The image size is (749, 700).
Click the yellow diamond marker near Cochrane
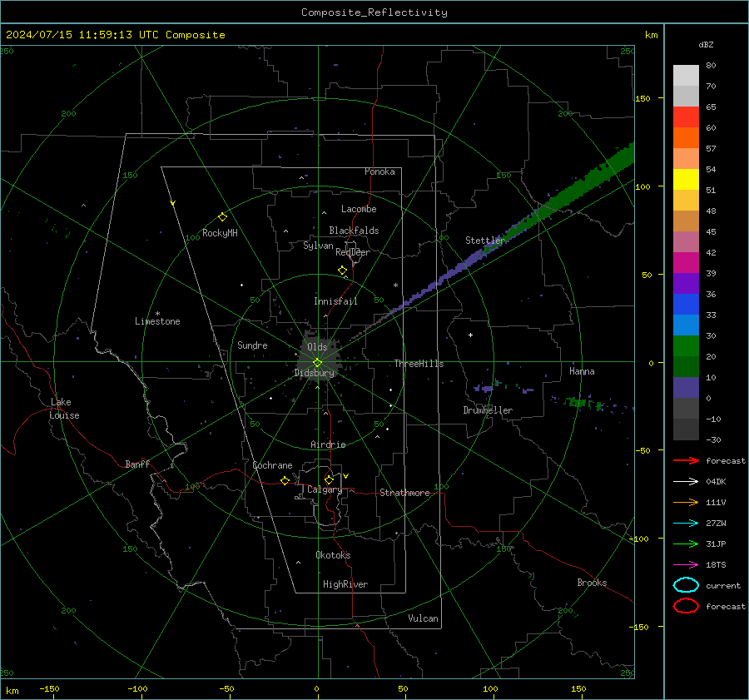coord(285,481)
